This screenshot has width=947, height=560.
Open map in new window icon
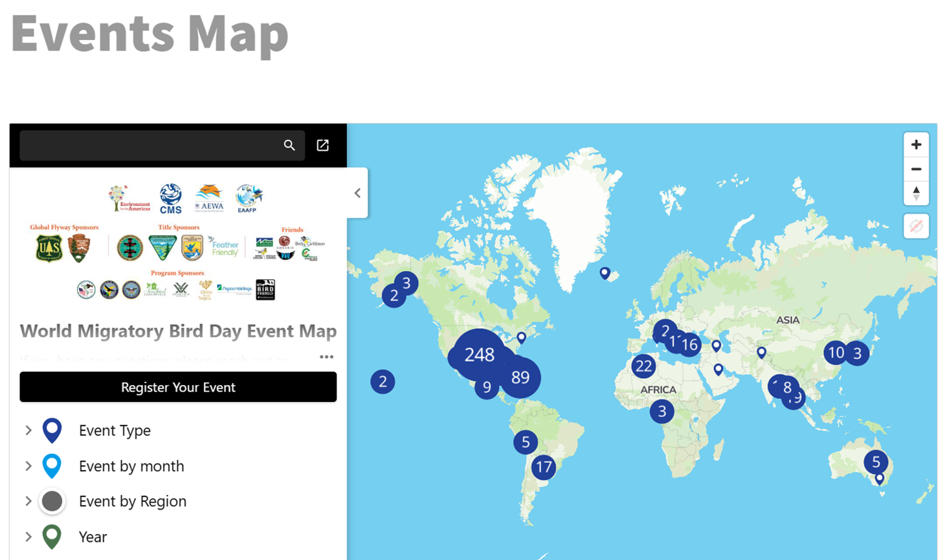tap(322, 146)
